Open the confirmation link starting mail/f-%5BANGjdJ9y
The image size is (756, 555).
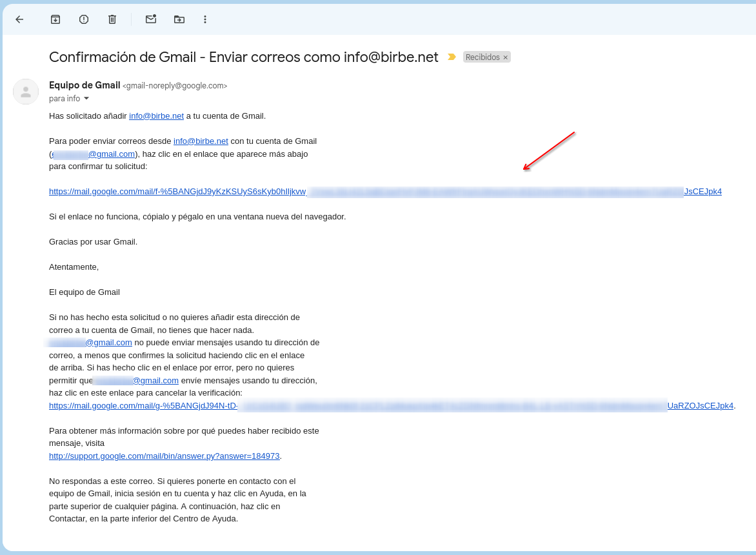pos(385,192)
